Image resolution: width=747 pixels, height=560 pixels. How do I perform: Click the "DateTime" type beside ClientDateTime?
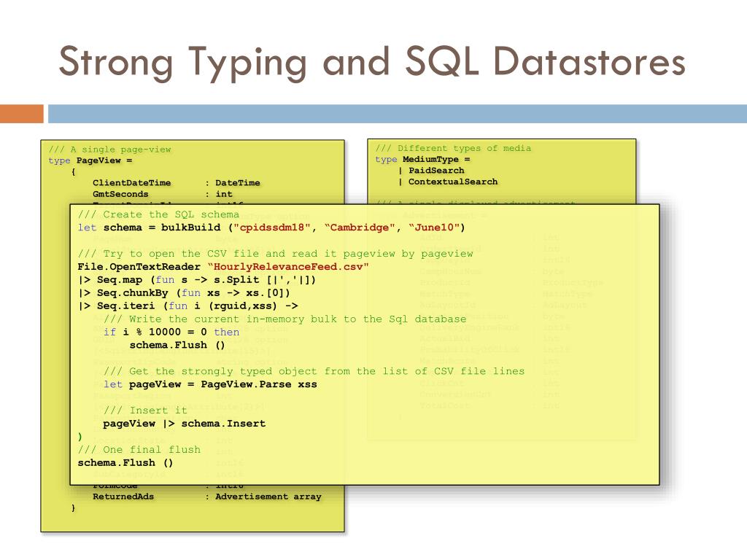pyautogui.click(x=238, y=183)
